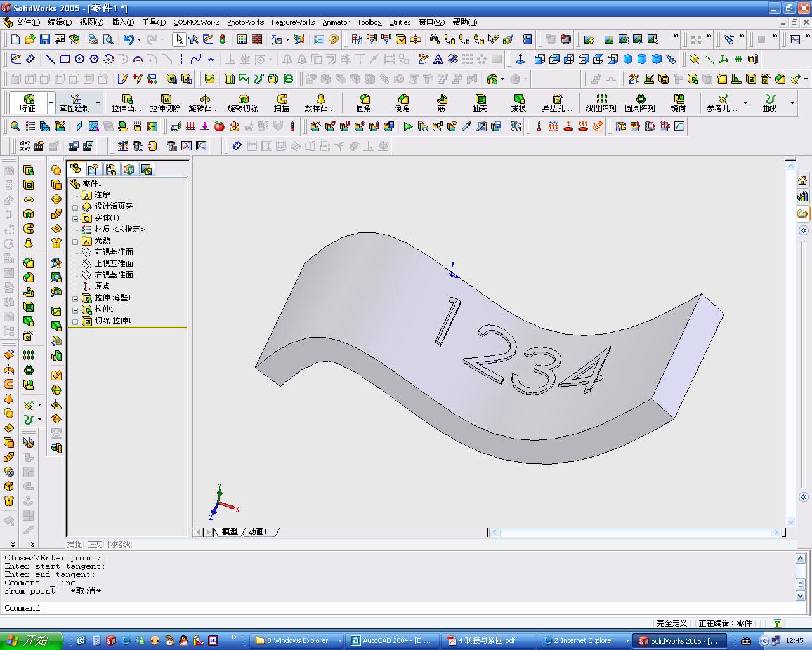Click the 扫描 sweep tool
The height and width of the screenshot is (650, 812).
[282, 103]
